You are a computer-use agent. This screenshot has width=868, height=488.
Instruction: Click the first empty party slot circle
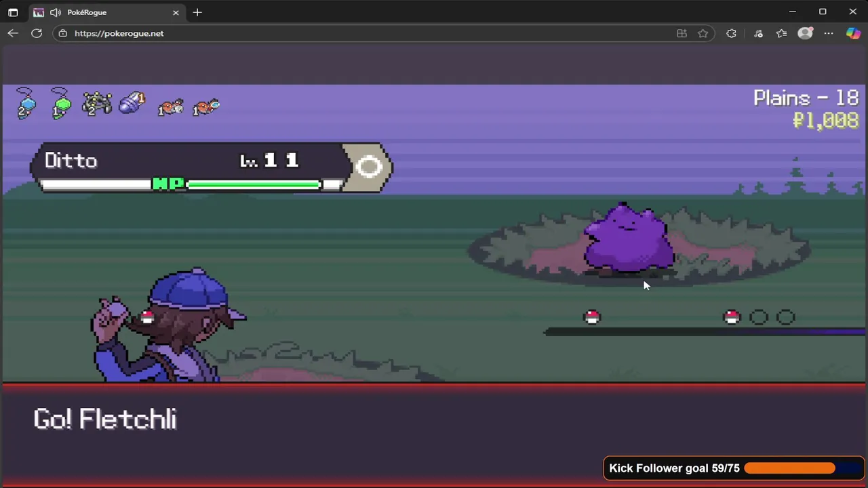click(759, 317)
